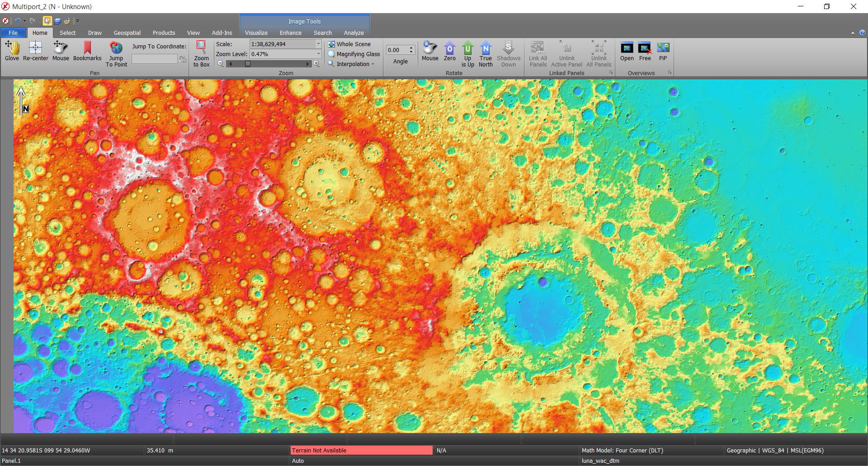This screenshot has height=466, width=868.
Task: Click the Link All Panels icon
Action: click(538, 53)
